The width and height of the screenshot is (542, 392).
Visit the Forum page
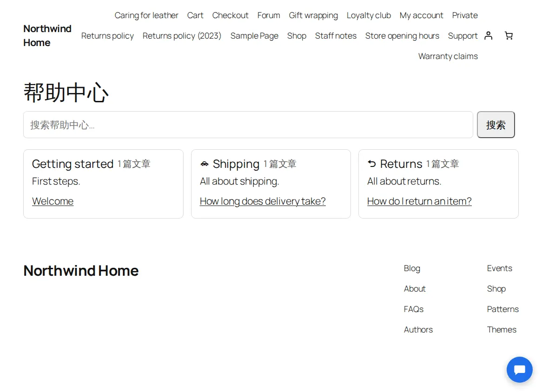point(269,15)
